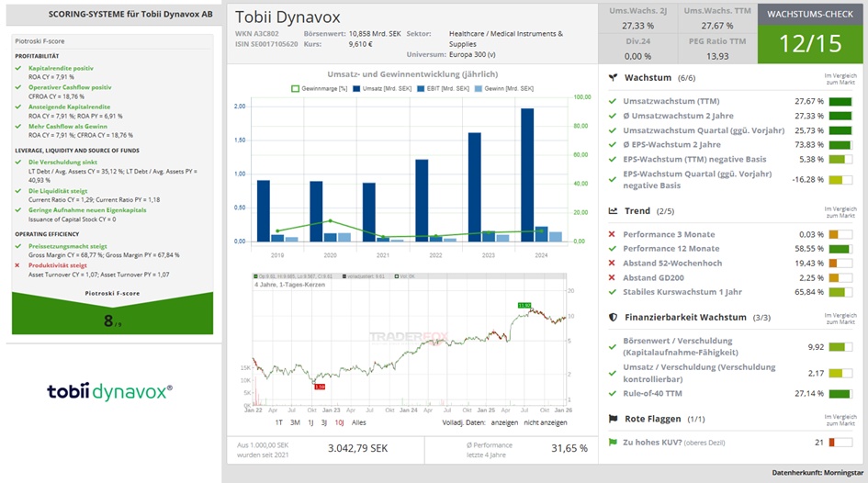Click the Trend chart icon

point(613,211)
